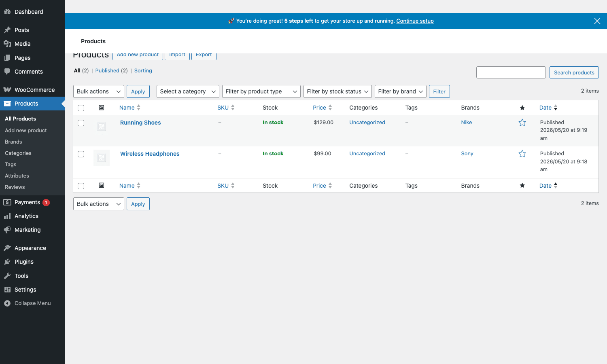This screenshot has height=364, width=607.
Task: Click the Analytics bar chart icon
Action: 7,216
